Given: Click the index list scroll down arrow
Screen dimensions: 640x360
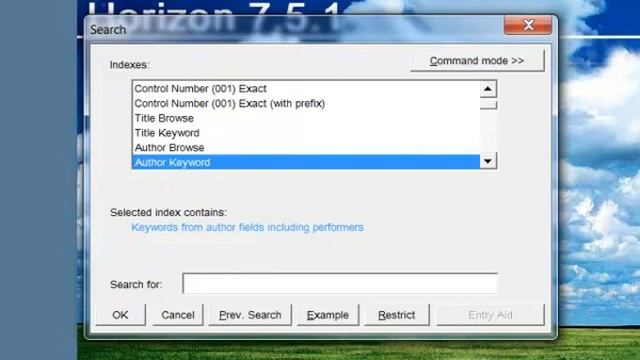Looking at the screenshot, I should 488,161.
